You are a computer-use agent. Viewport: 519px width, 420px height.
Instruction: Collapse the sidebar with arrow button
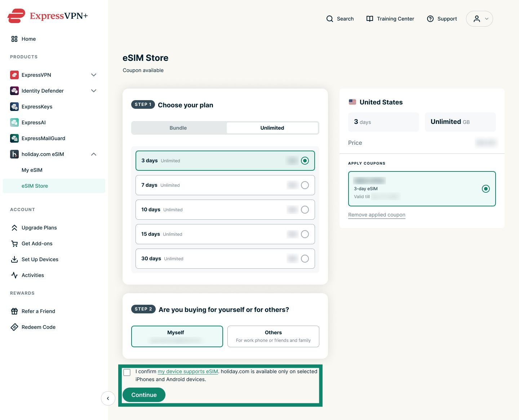click(x=108, y=398)
